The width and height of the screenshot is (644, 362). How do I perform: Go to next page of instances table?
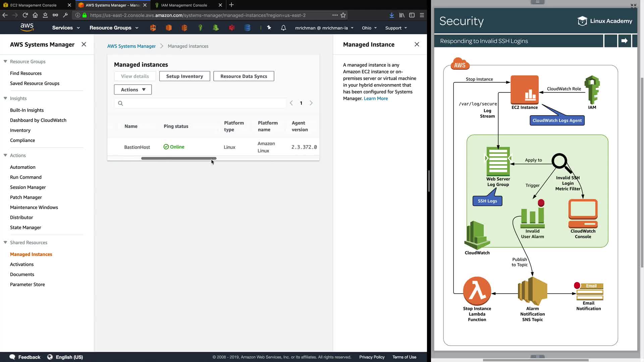[311, 103]
